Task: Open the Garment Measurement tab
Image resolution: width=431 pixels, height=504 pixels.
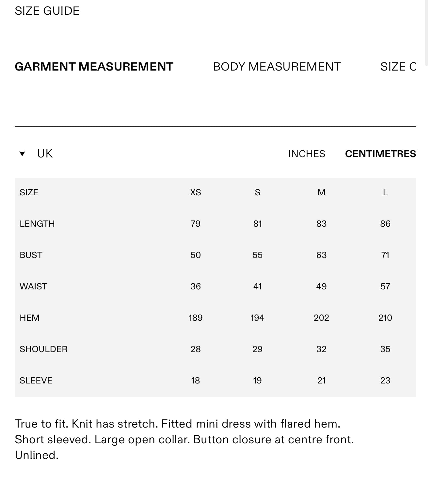Action: click(x=94, y=67)
